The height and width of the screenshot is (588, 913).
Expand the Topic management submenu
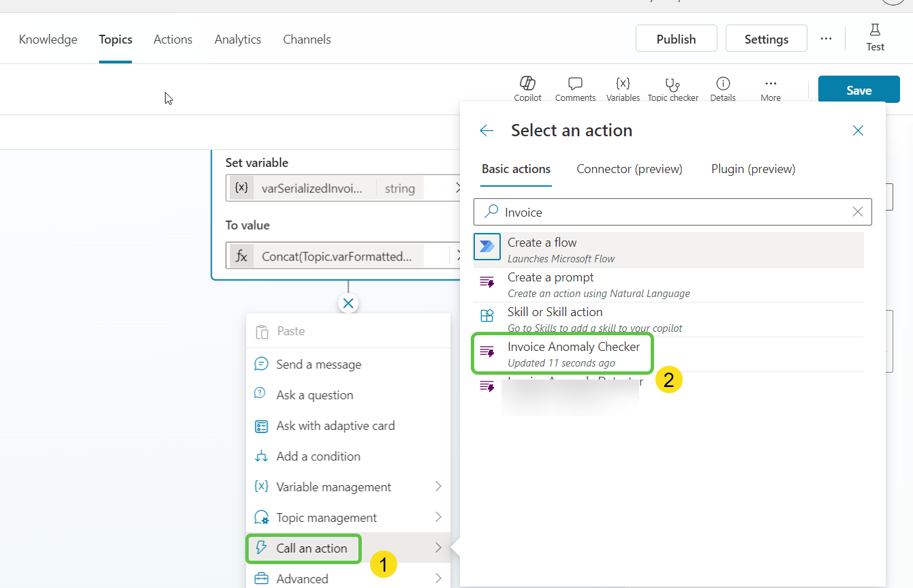(x=438, y=517)
